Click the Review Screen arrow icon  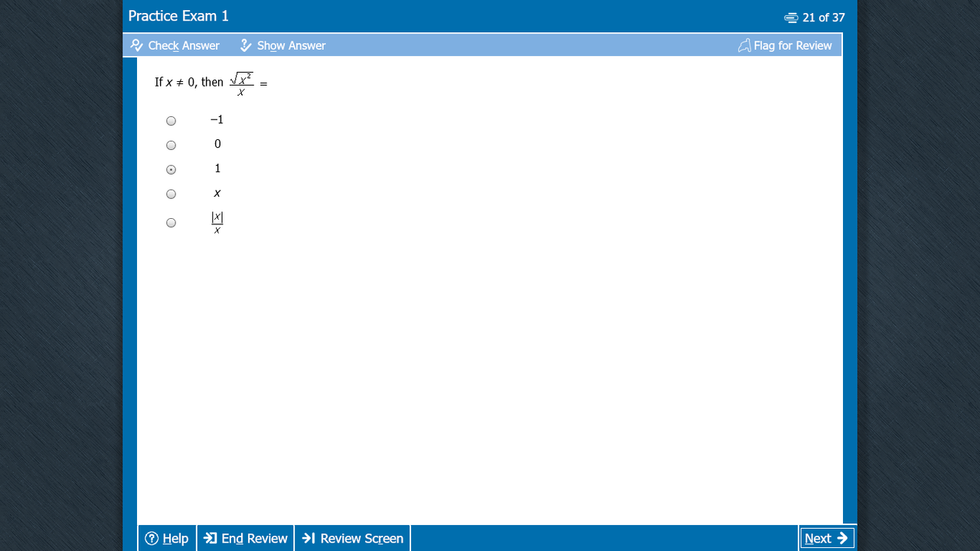click(x=309, y=538)
